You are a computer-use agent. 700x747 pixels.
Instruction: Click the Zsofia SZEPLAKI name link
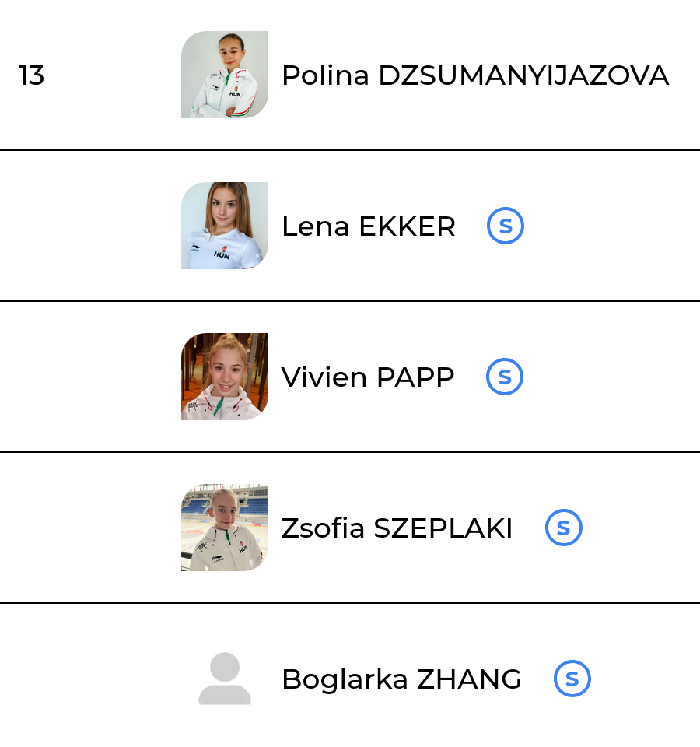(x=397, y=528)
